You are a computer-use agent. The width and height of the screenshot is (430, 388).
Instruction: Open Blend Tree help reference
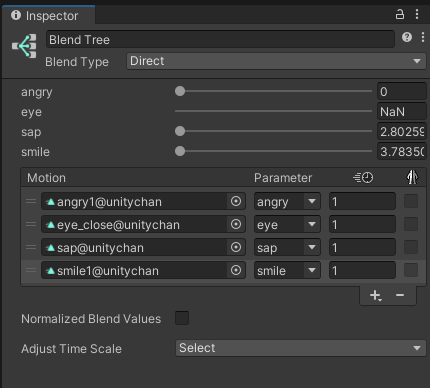click(407, 37)
